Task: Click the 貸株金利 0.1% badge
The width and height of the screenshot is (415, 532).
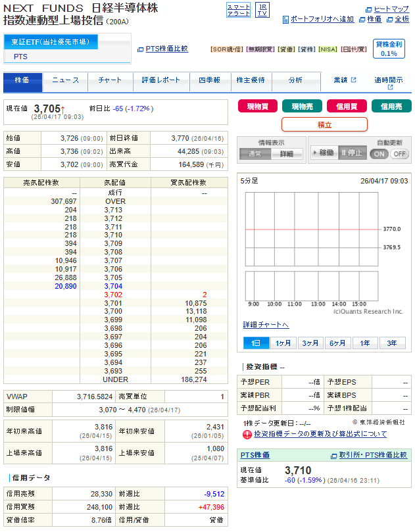Action: pyautogui.click(x=389, y=49)
